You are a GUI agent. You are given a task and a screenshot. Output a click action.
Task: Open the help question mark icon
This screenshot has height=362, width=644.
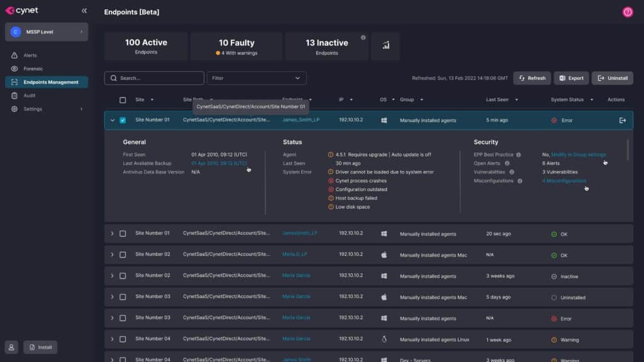click(x=627, y=12)
